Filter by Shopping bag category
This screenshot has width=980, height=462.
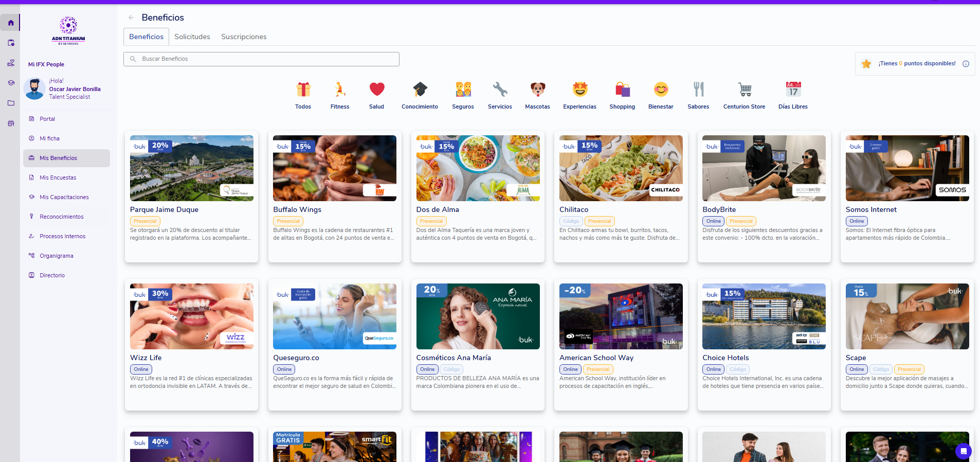pyautogui.click(x=622, y=90)
